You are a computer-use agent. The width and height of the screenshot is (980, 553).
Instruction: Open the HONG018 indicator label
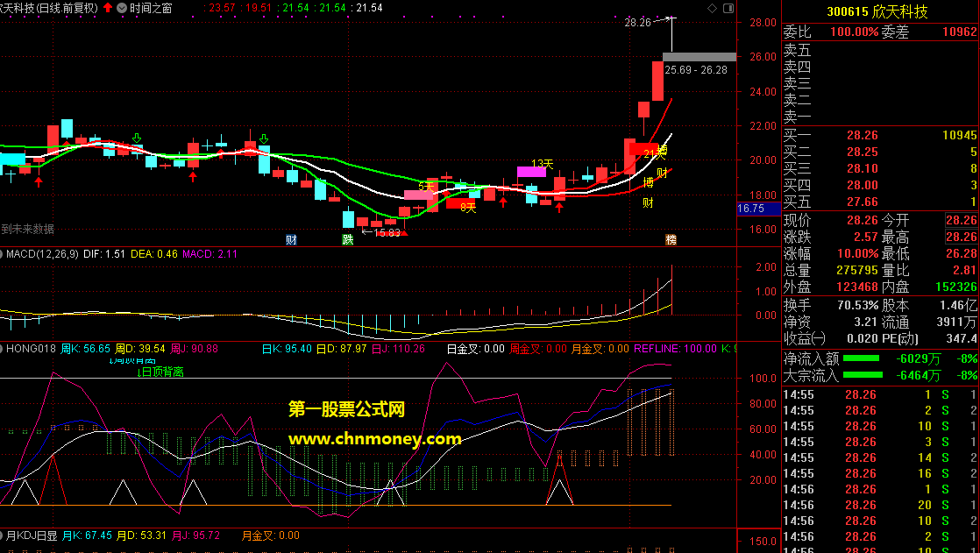pyautogui.click(x=31, y=349)
